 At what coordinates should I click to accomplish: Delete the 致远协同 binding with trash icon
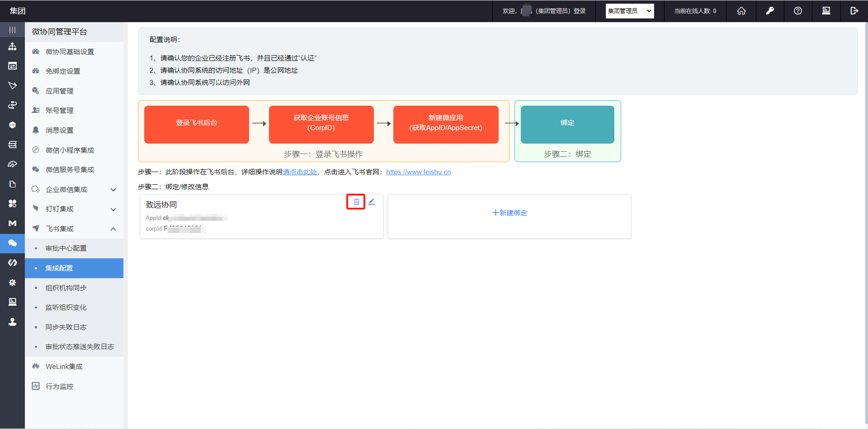[x=356, y=202]
